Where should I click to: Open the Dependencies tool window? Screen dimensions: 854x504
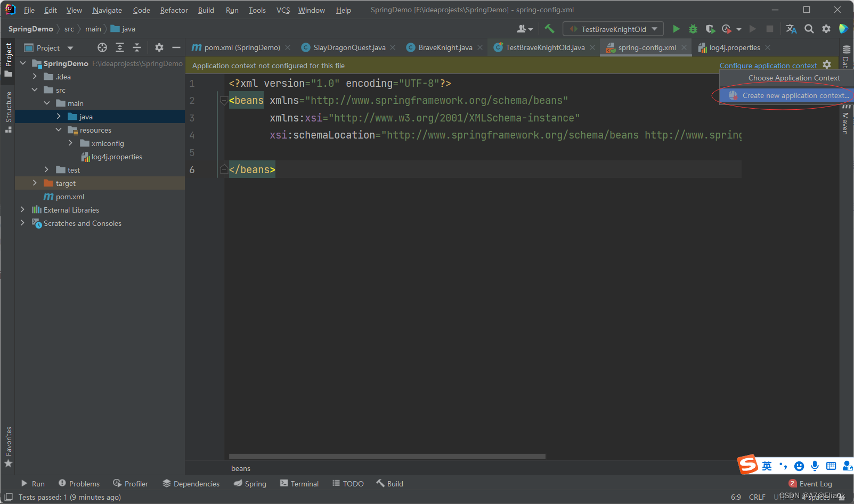tap(191, 484)
